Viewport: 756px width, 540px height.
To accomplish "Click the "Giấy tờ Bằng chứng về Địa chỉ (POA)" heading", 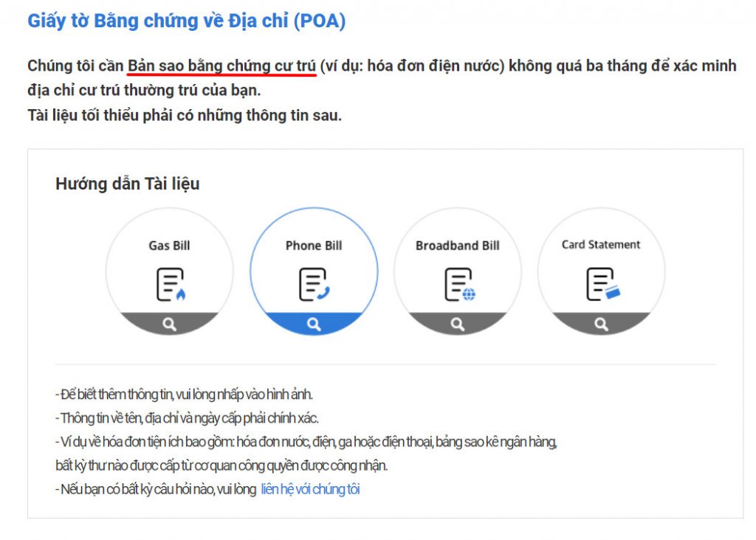I will (186, 21).
